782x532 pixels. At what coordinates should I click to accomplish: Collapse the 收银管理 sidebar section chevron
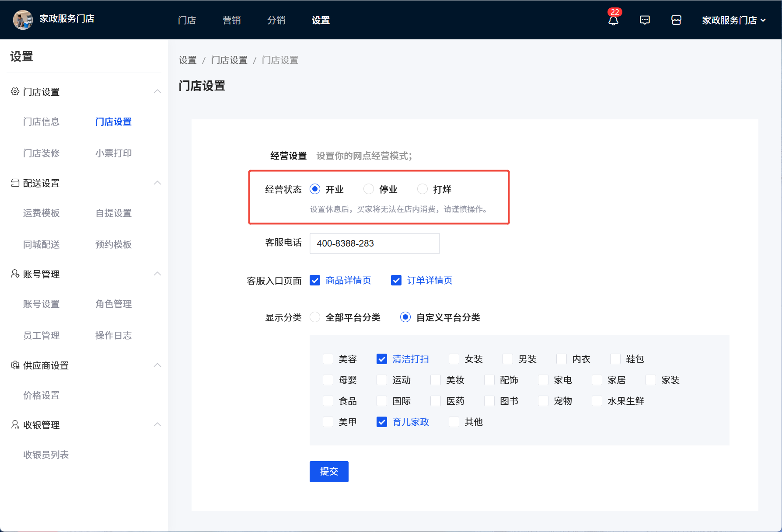(x=157, y=424)
